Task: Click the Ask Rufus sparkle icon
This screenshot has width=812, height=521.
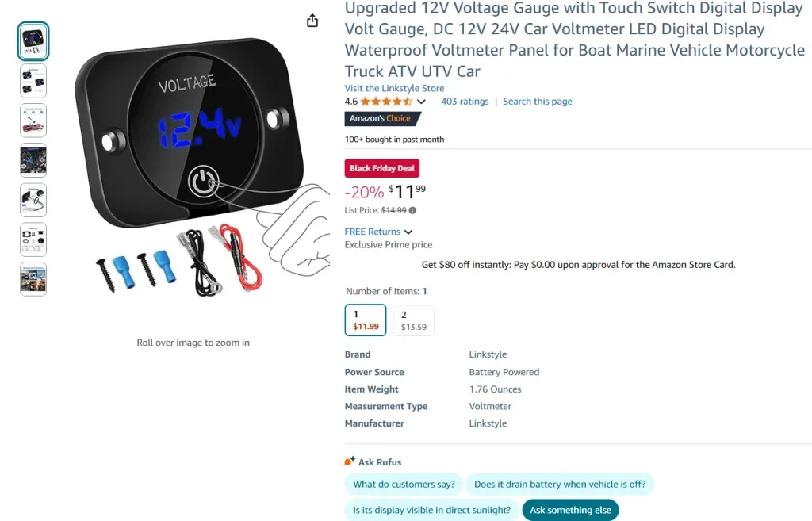Action: [x=350, y=461]
